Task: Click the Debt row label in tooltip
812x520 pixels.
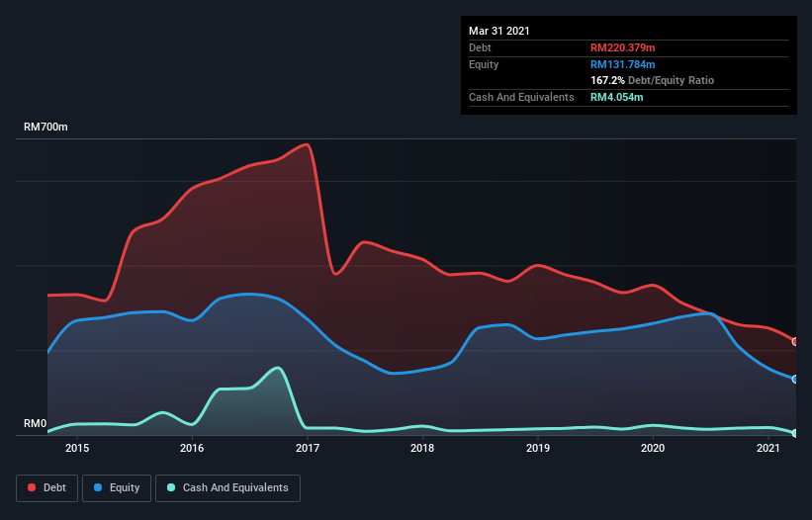Action: [480, 47]
